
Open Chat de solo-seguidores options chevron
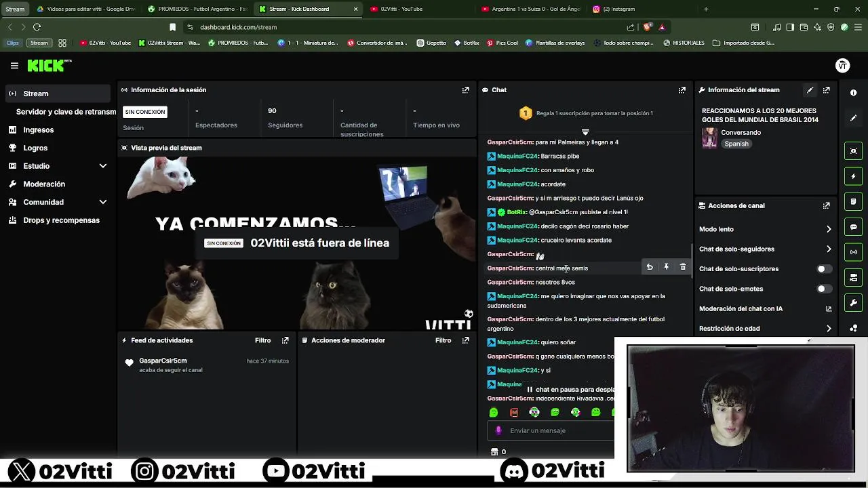pyautogui.click(x=829, y=249)
